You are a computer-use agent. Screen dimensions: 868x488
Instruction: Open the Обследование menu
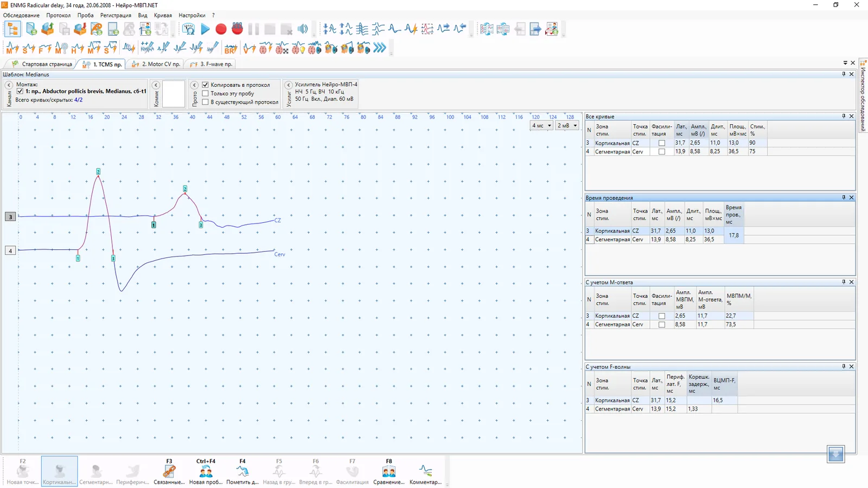pos(21,15)
